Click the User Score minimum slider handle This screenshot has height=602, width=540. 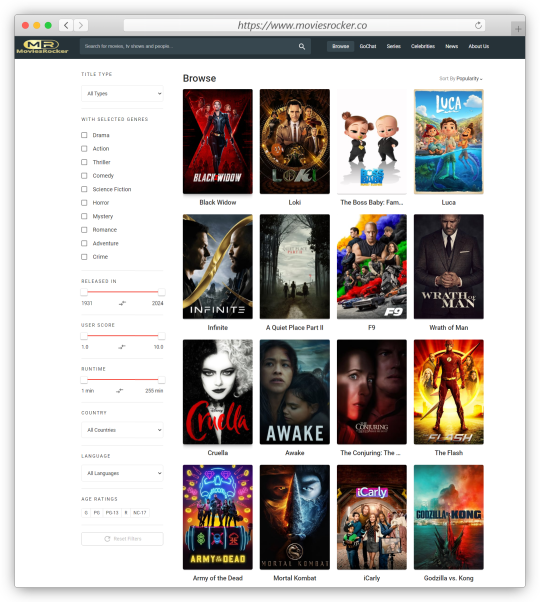point(84,336)
